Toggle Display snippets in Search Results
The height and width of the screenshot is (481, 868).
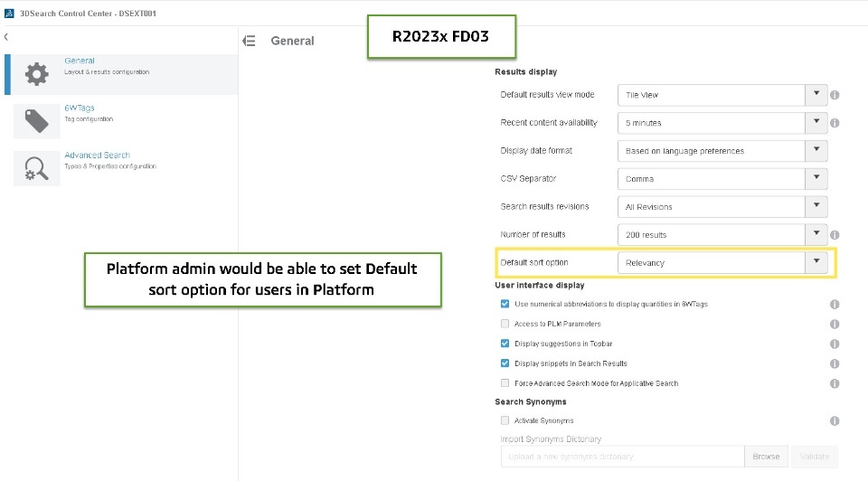(505, 363)
